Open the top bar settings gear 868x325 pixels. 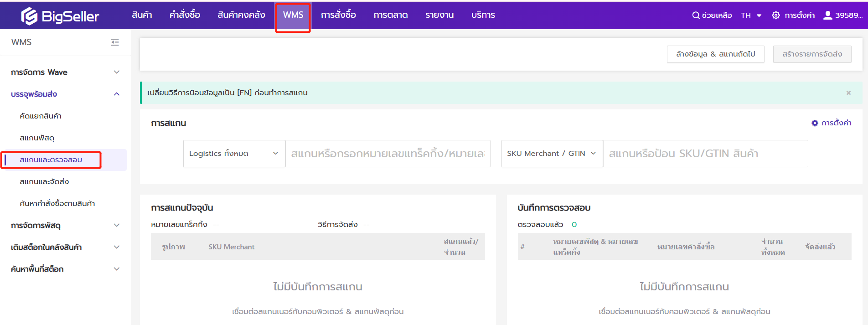click(x=775, y=15)
